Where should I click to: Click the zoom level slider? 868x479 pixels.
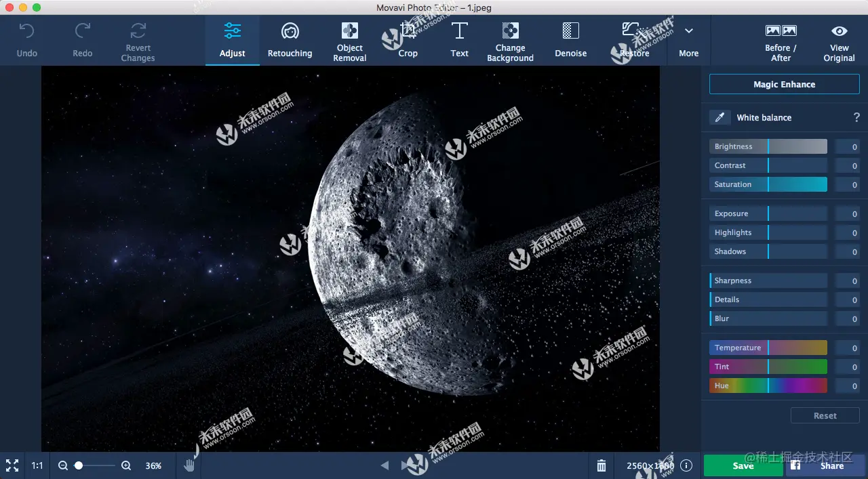coord(94,465)
